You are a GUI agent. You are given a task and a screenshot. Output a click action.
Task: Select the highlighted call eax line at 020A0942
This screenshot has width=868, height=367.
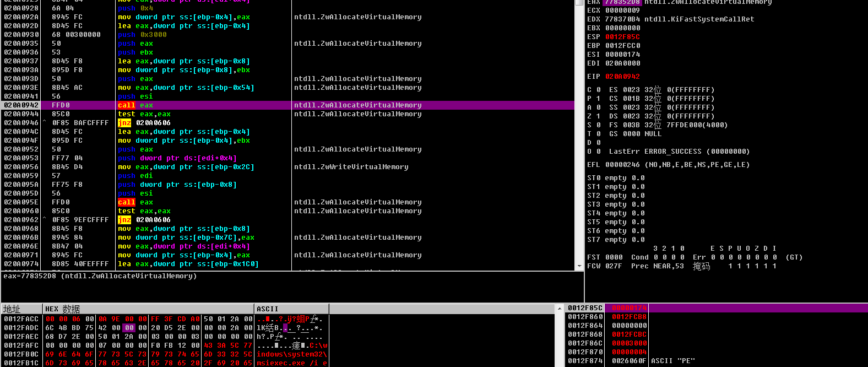click(287, 105)
